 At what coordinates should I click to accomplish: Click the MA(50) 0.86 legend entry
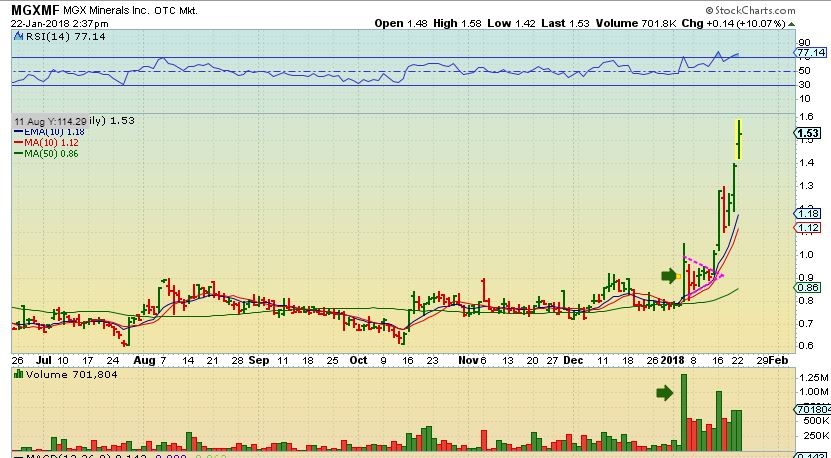39,153
